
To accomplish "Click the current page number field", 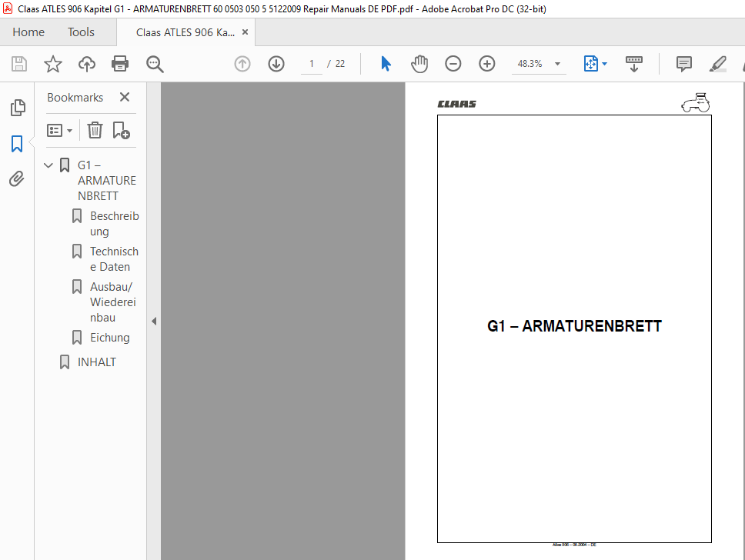I will click(x=312, y=64).
